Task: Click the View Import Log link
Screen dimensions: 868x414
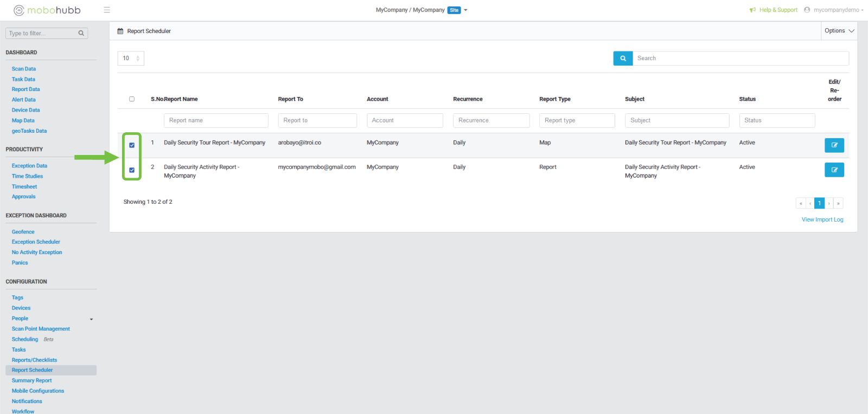Action: pyautogui.click(x=822, y=219)
